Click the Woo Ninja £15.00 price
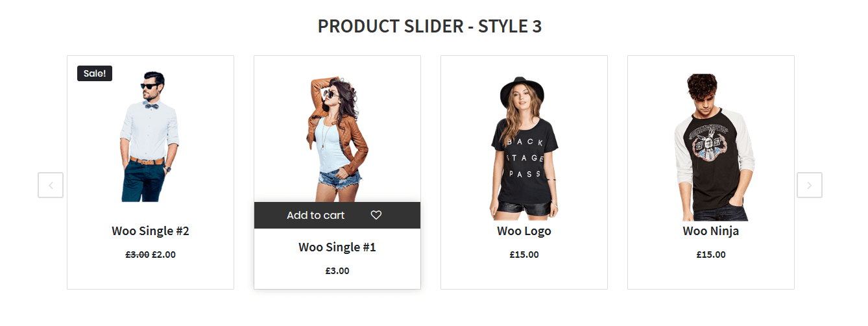 tap(711, 255)
